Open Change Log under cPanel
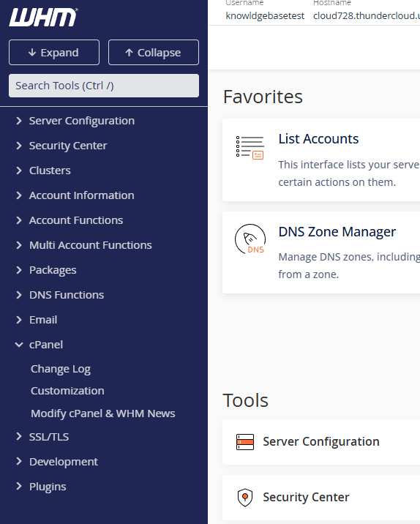The height and width of the screenshot is (524, 420). pos(61,369)
